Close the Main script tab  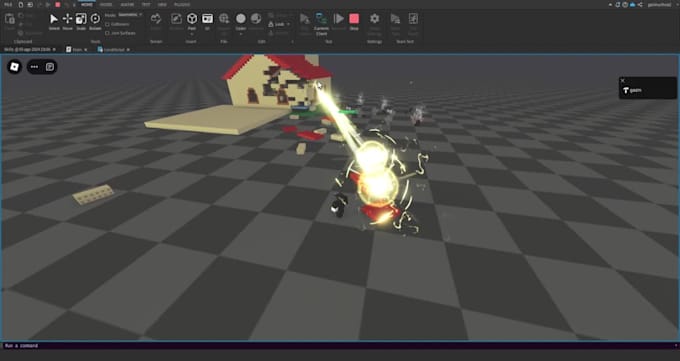[85, 50]
